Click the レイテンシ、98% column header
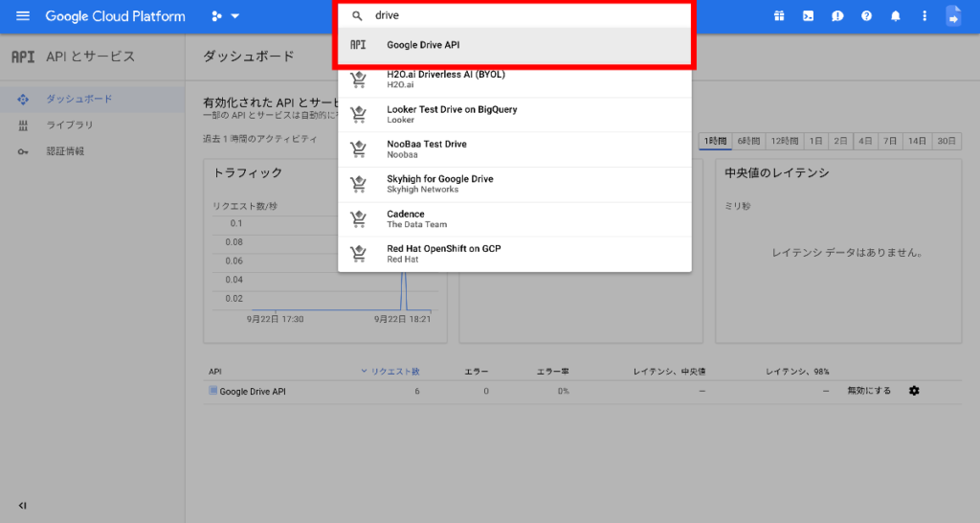This screenshot has width=980, height=523. [797, 372]
